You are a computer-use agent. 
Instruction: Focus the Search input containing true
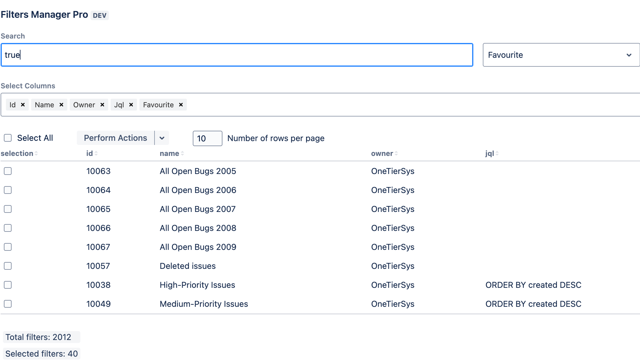[x=237, y=55]
